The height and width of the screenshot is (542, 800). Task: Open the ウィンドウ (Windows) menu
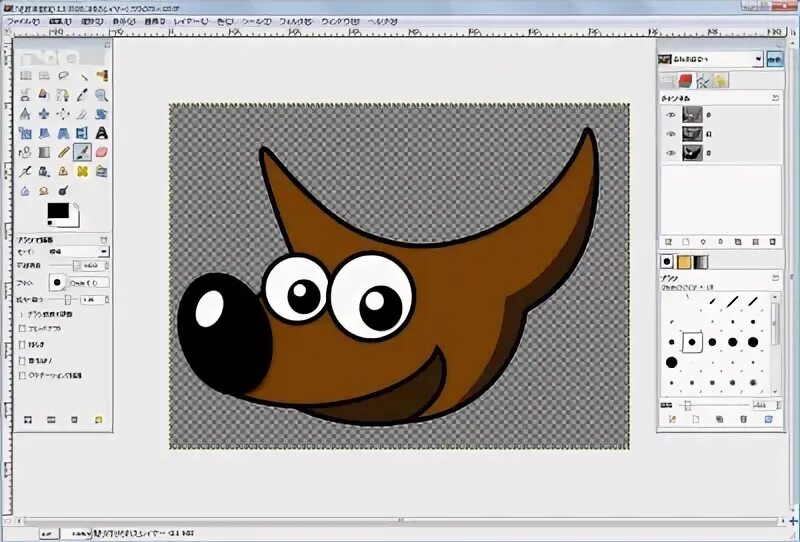coord(340,21)
